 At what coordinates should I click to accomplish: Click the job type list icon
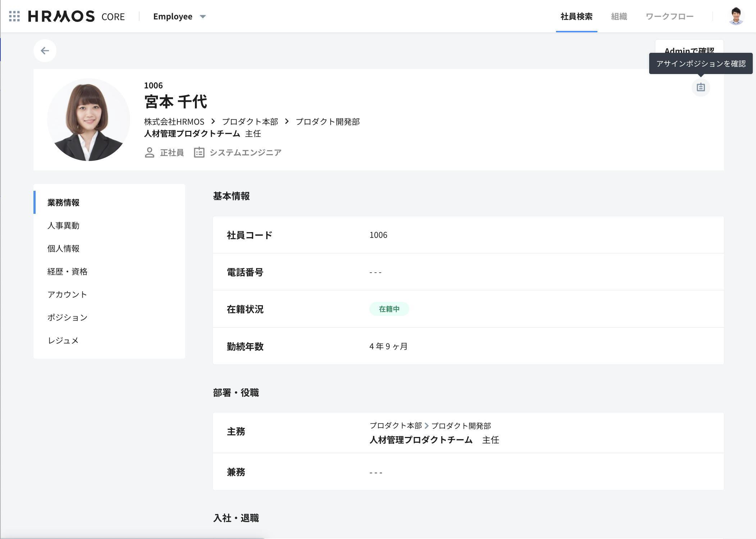pos(199,153)
